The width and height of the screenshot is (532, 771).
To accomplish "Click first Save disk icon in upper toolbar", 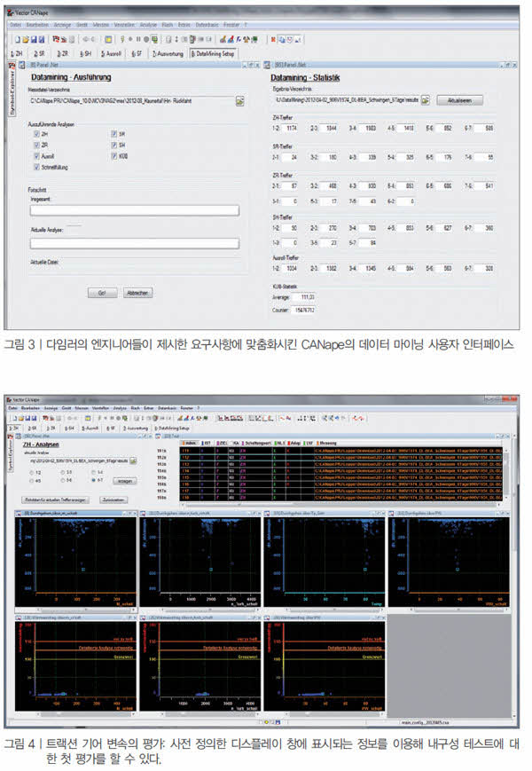I will point(34,39).
